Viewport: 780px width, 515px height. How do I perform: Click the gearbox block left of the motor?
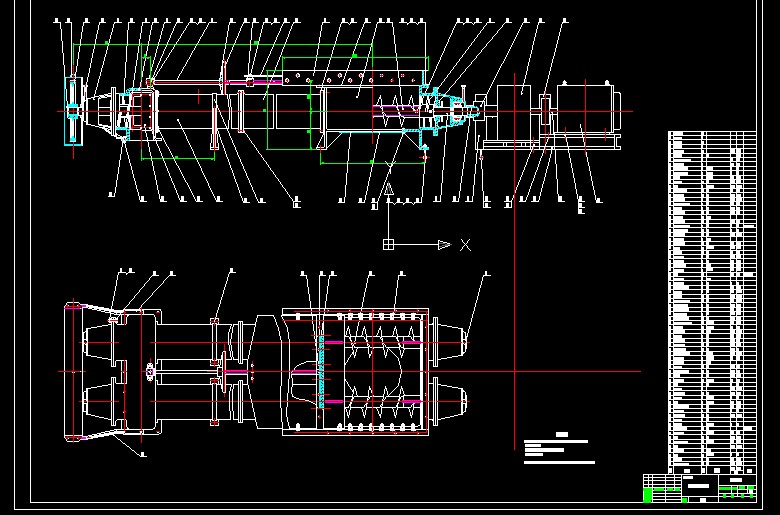tap(524, 107)
